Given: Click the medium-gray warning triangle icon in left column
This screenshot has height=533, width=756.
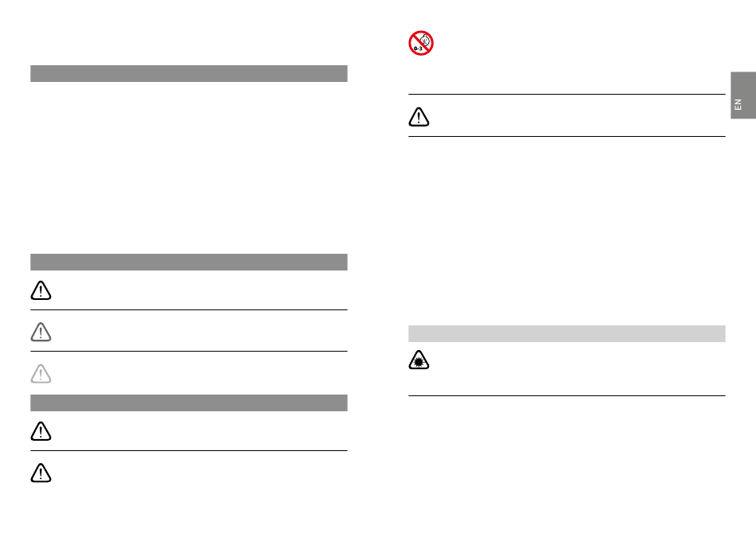Looking at the screenshot, I should [x=41, y=332].
